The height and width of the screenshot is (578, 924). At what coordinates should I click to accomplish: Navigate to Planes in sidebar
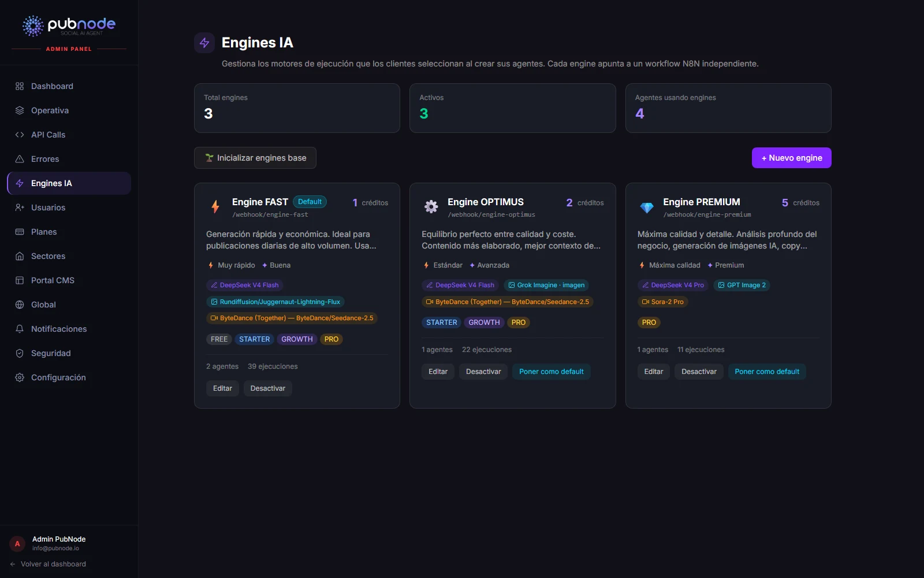click(x=69, y=232)
